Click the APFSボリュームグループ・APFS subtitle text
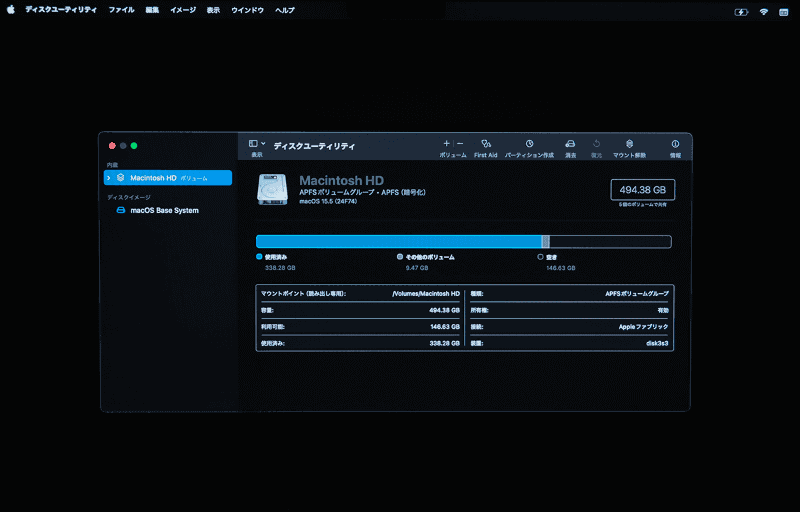Viewport: 800px width, 512px height. (x=362, y=192)
